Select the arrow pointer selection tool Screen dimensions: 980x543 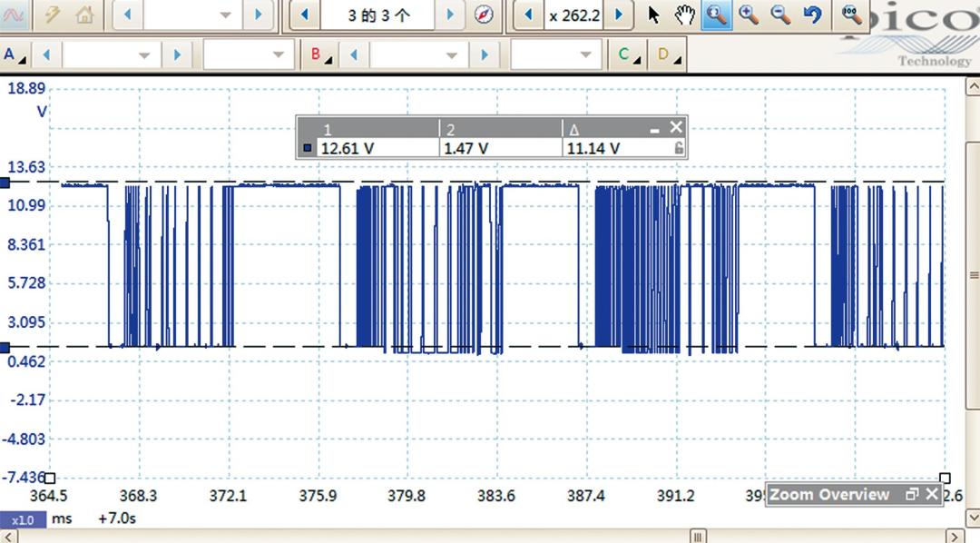(x=653, y=15)
